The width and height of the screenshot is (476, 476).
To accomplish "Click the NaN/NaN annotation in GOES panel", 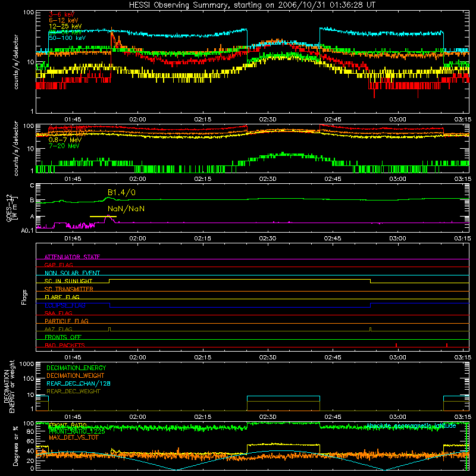I will click(x=126, y=209).
